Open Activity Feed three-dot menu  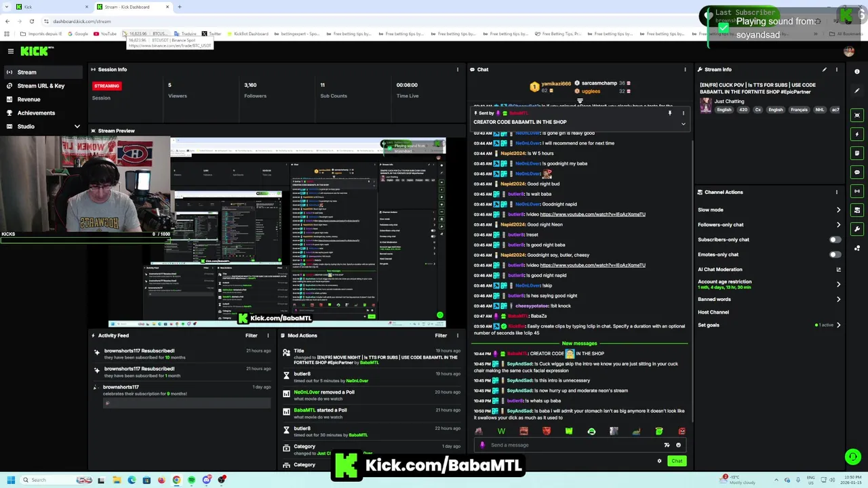[267, 335]
